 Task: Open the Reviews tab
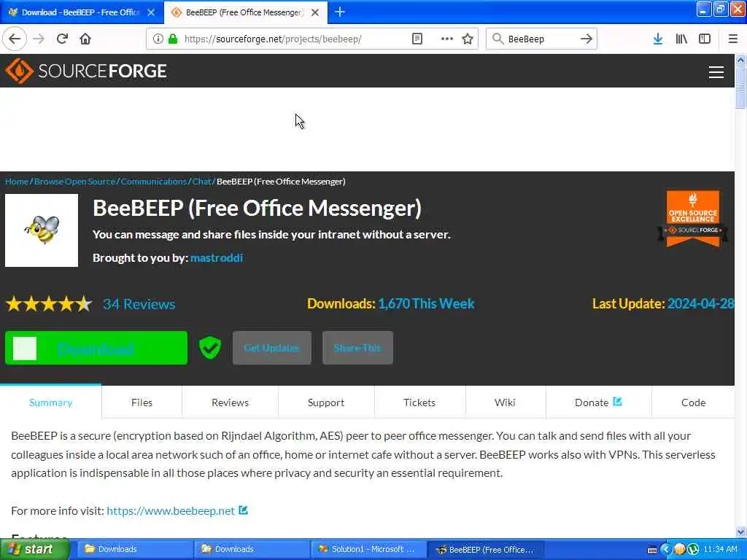pyautogui.click(x=230, y=402)
